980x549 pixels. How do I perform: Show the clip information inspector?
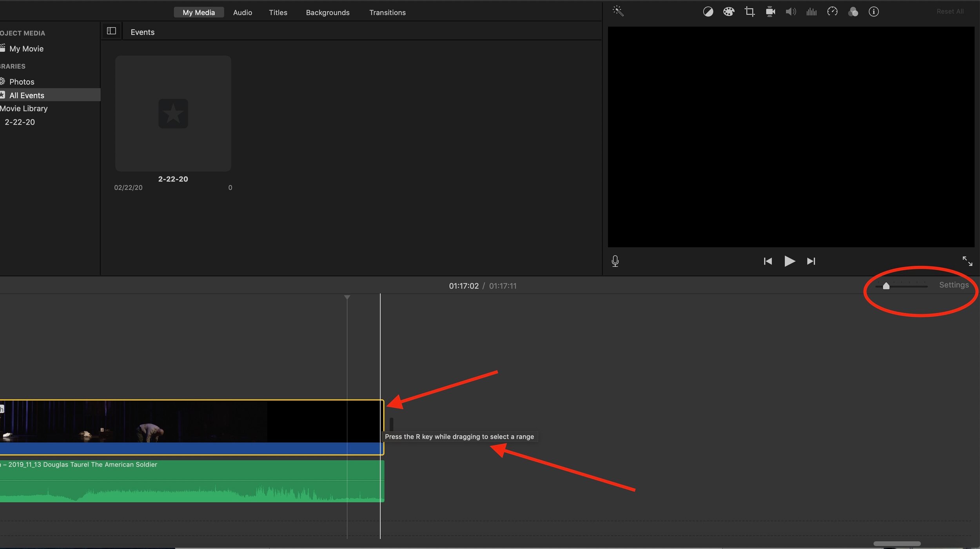click(874, 12)
